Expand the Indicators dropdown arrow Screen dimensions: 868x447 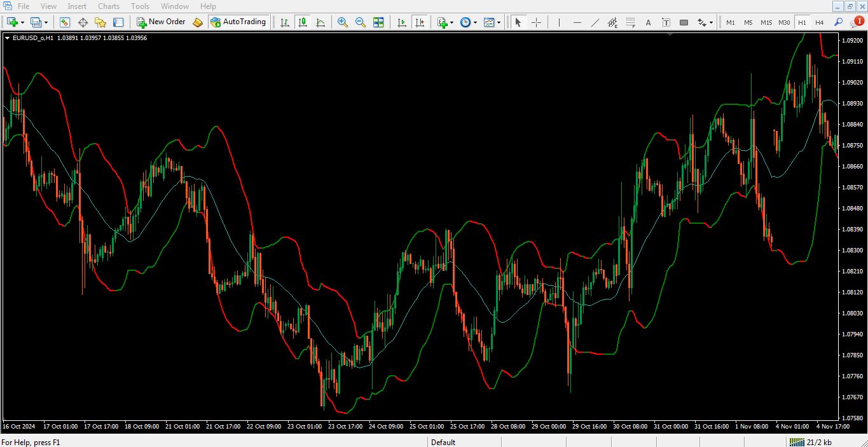tap(452, 22)
